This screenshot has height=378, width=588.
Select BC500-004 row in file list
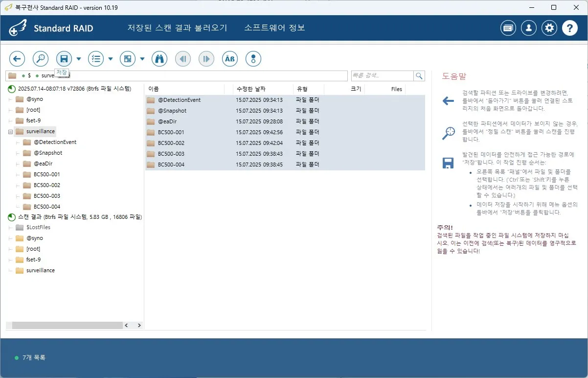[x=285, y=165]
